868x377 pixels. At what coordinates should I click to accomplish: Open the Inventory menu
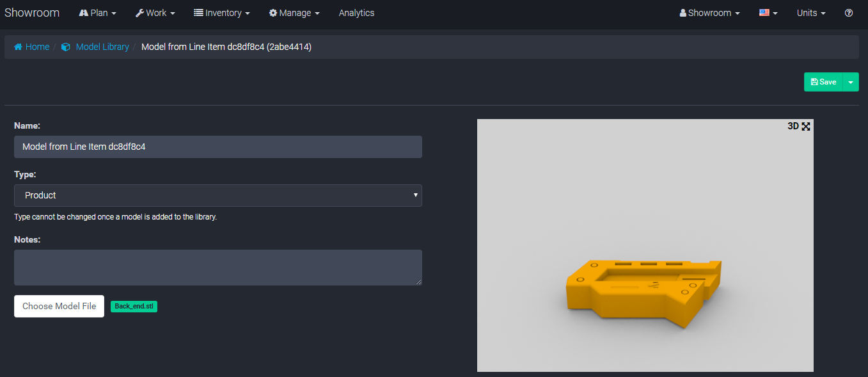point(221,13)
